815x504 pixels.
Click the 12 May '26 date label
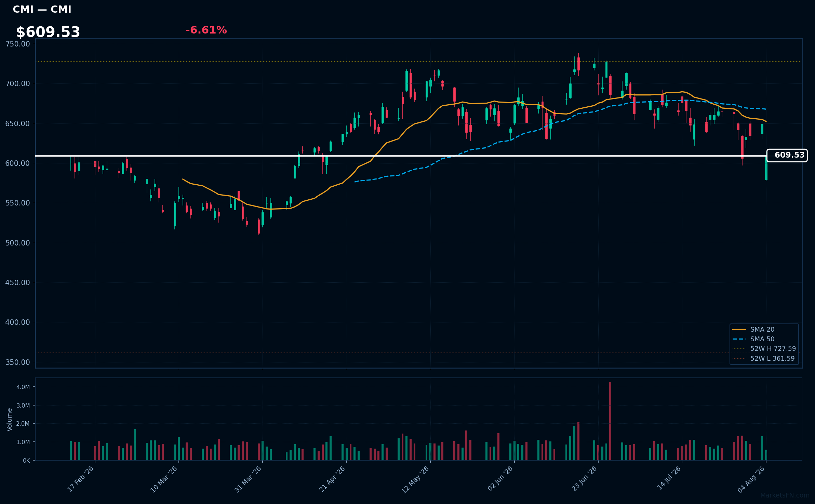pyautogui.click(x=415, y=479)
